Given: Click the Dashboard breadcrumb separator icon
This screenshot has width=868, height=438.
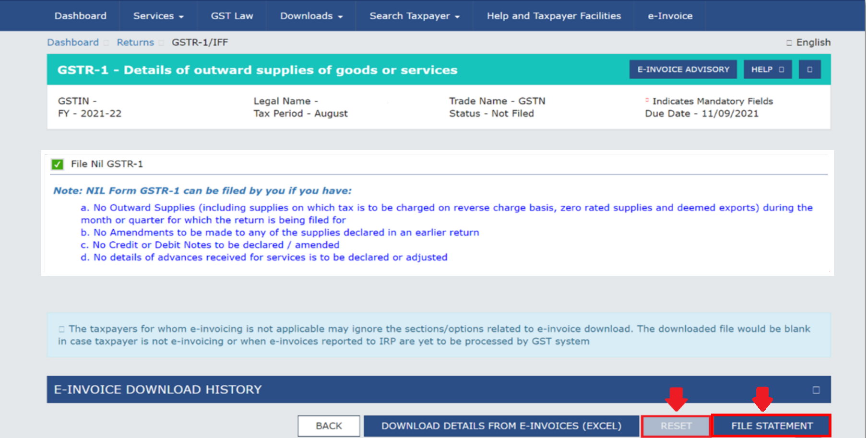Looking at the screenshot, I should [x=106, y=43].
